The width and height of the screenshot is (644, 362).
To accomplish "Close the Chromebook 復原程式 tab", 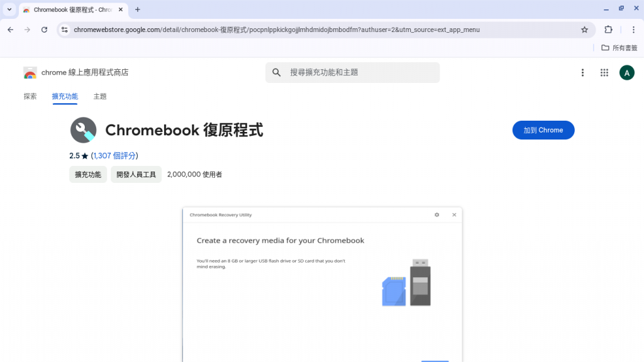I will pyautogui.click(x=120, y=9).
